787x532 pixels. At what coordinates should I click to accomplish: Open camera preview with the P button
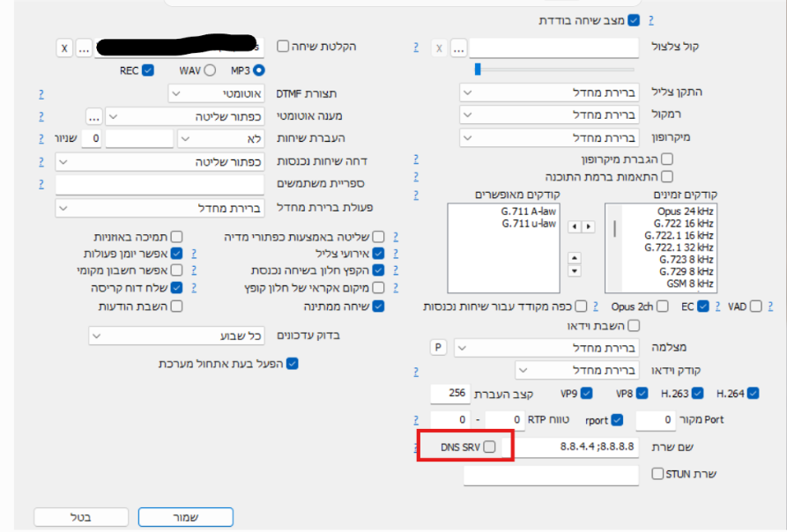[438, 347]
